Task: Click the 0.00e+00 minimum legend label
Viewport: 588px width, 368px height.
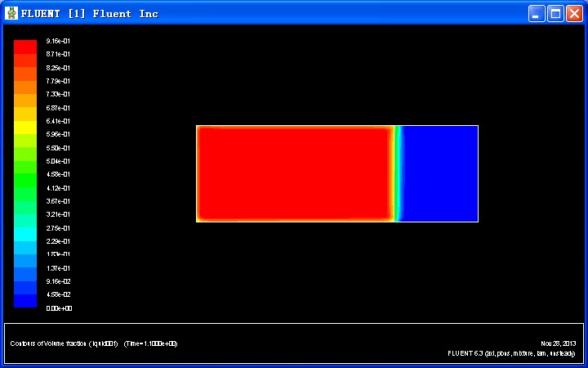Action: coord(58,308)
